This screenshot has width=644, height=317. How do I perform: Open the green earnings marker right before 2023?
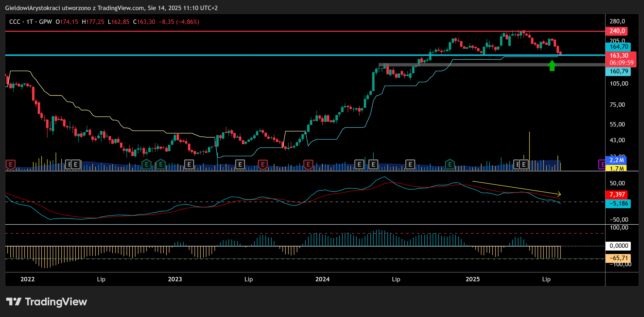[161, 165]
